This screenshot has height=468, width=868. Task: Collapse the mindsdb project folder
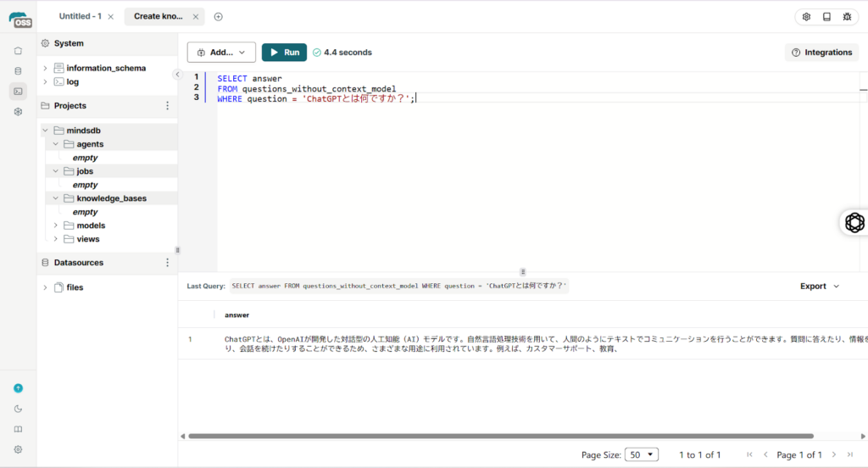point(46,131)
